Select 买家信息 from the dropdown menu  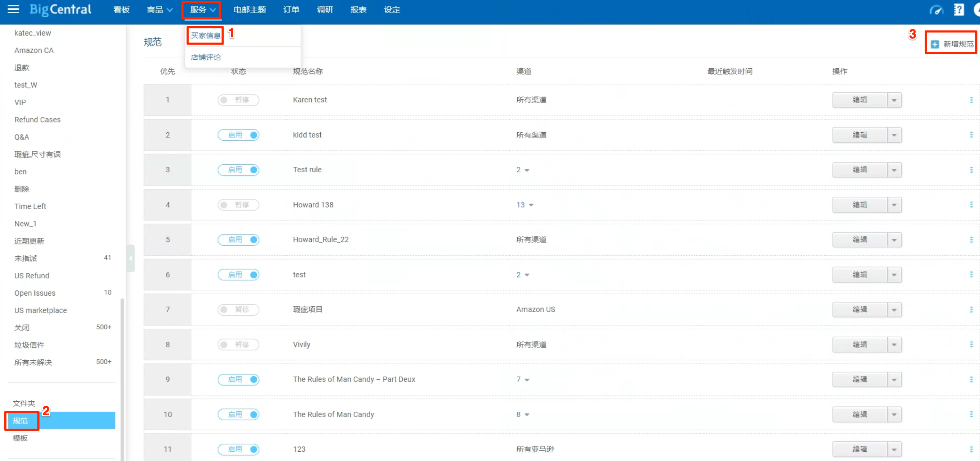205,36
